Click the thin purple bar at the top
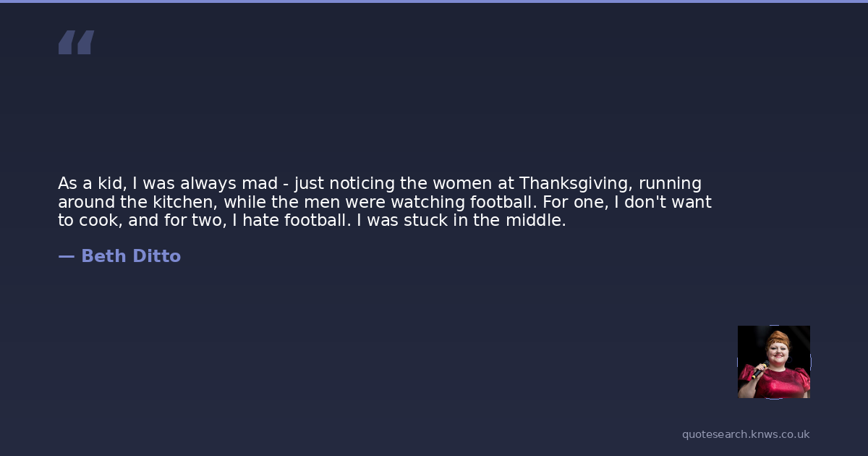868x456 pixels. (434, 1)
